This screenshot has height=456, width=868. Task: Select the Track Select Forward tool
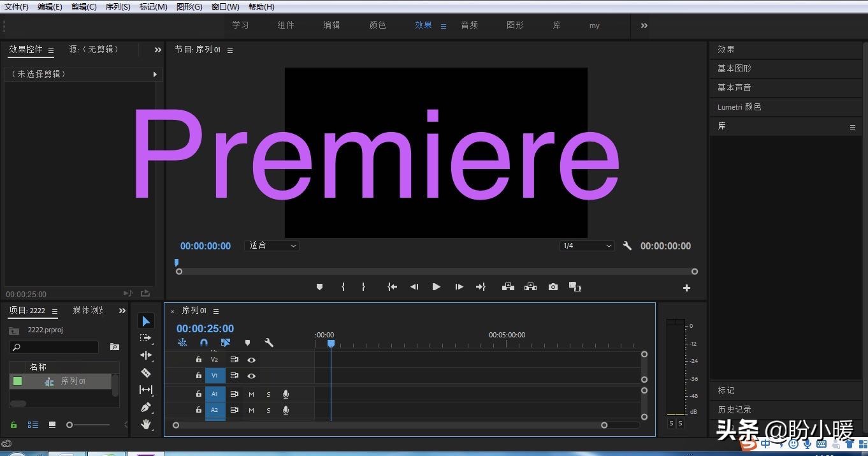[x=146, y=338]
